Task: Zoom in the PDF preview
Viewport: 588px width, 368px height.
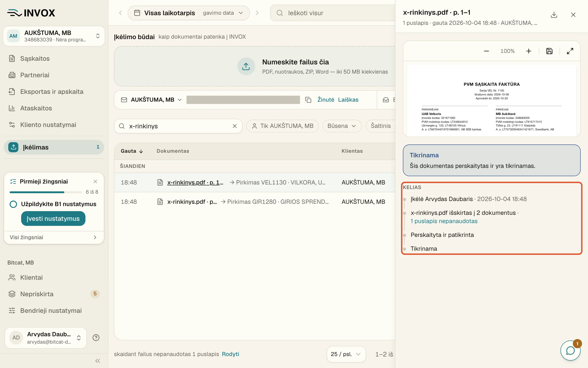Action: point(529,51)
